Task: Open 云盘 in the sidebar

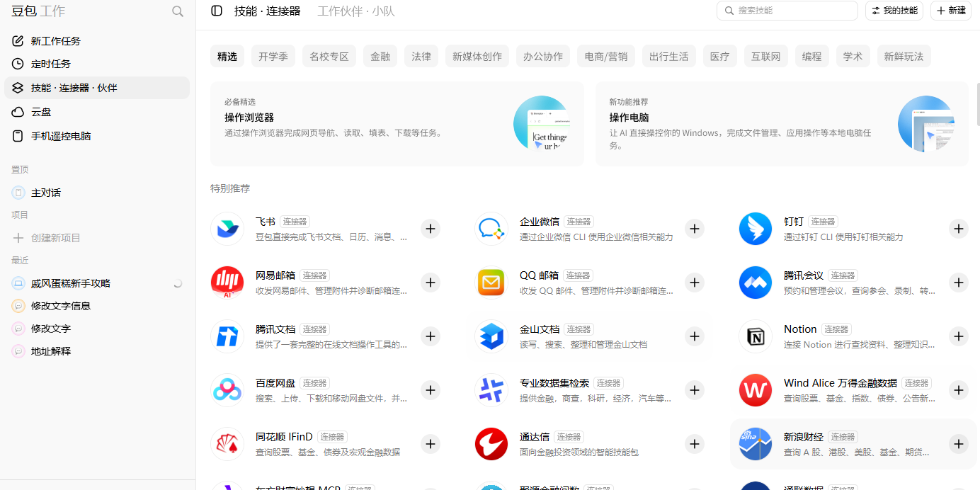Action: click(x=97, y=112)
